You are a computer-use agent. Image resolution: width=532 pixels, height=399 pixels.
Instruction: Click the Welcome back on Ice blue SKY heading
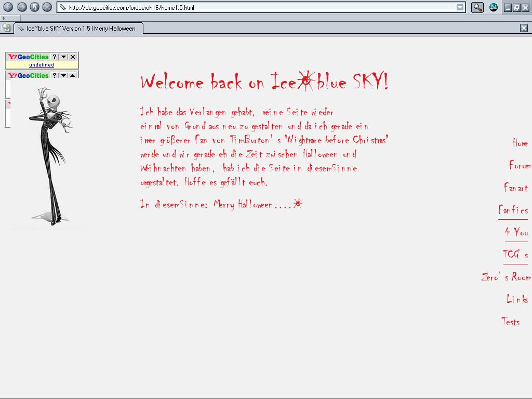(264, 82)
